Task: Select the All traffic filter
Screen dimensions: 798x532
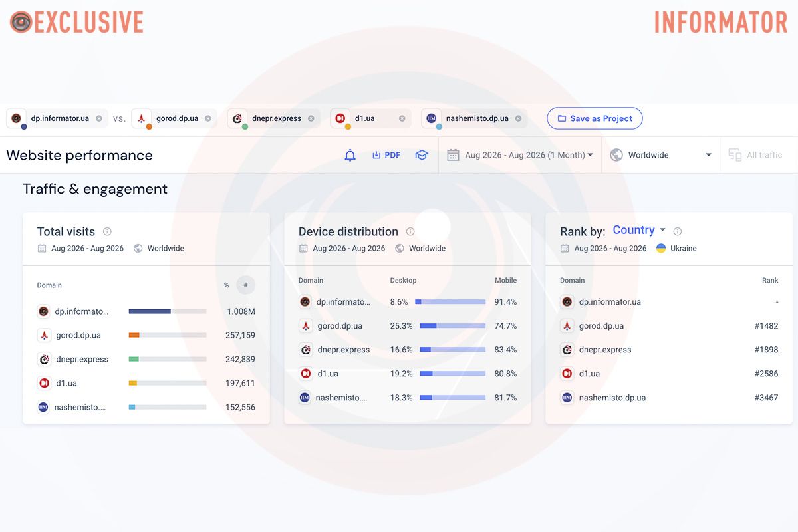Action: (755, 155)
